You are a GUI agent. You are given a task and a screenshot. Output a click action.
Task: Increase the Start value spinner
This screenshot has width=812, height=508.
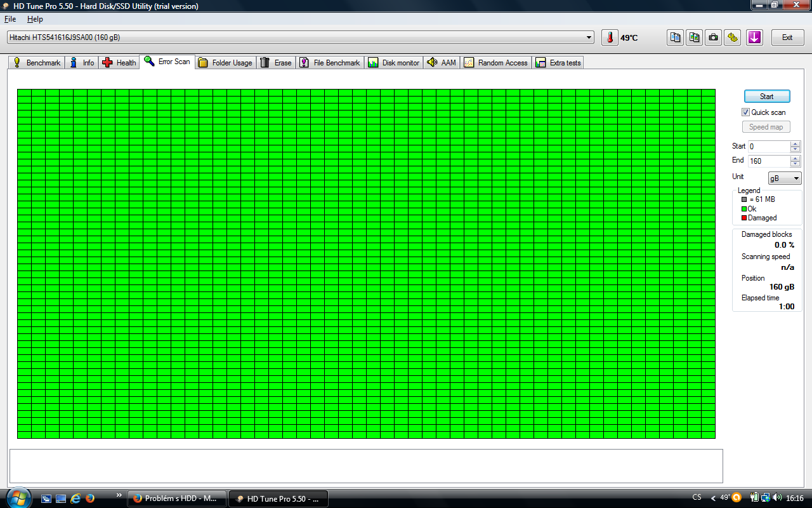pos(796,144)
